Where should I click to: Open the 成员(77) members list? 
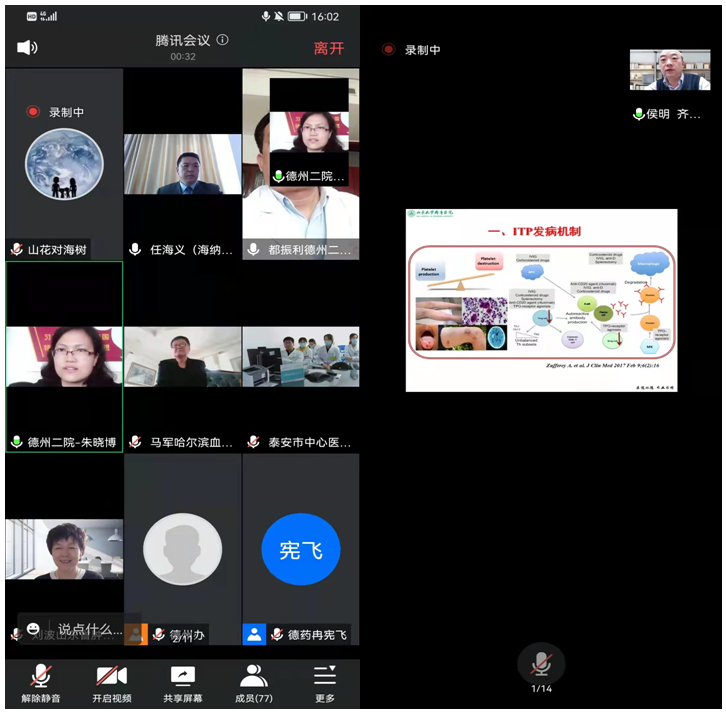(x=253, y=682)
